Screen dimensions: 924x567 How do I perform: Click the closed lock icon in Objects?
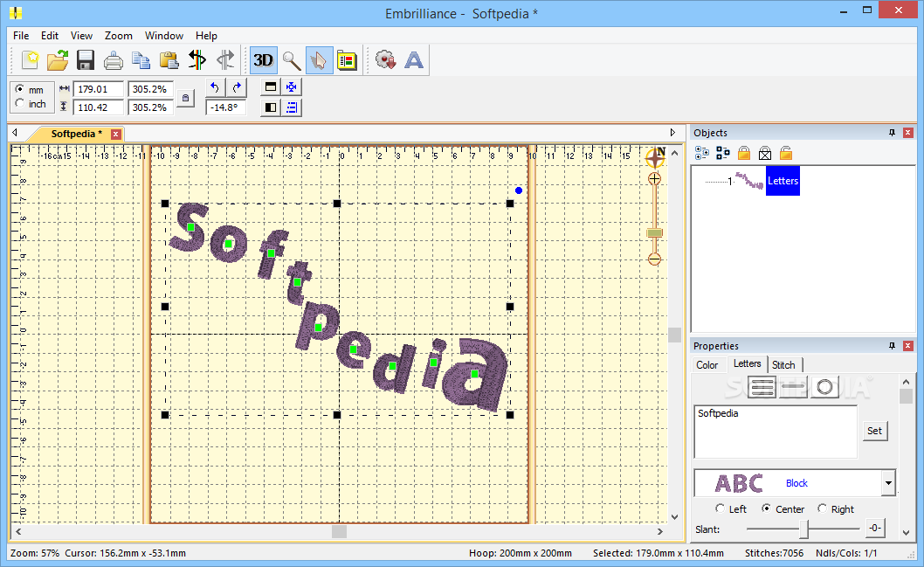(744, 154)
